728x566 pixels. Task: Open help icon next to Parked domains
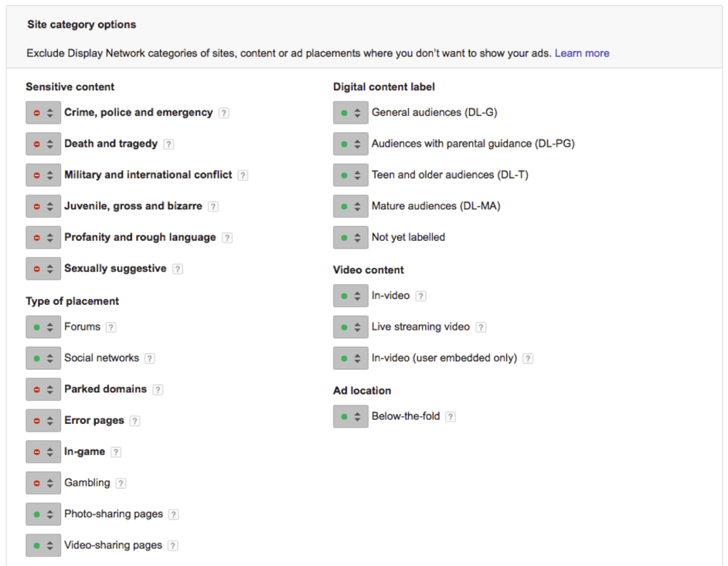click(158, 390)
